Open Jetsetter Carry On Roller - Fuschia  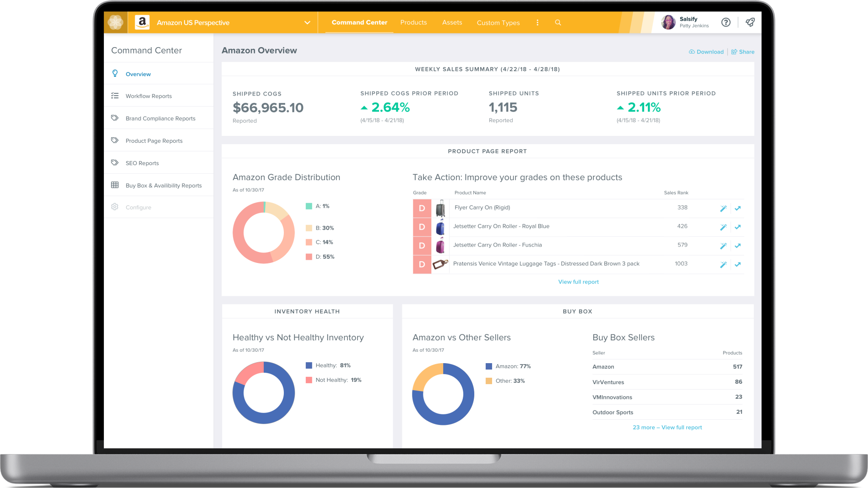pyautogui.click(x=498, y=245)
